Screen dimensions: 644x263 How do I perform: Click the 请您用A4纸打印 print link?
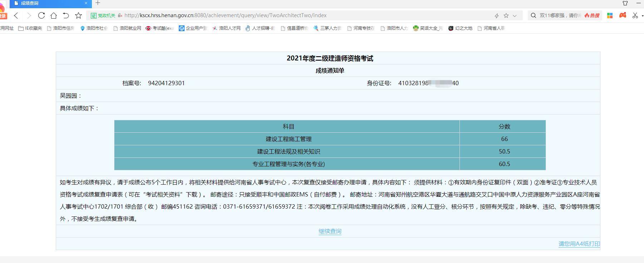point(579,244)
